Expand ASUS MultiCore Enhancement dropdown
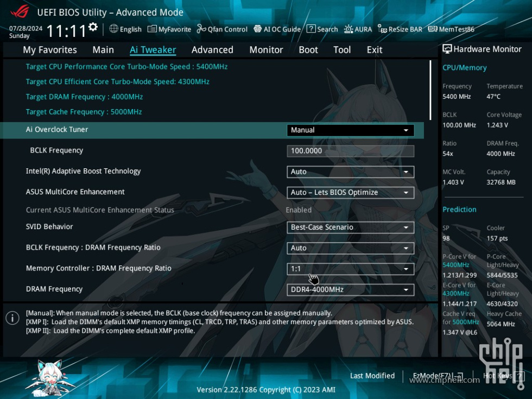This screenshot has width=532, height=399. pyautogui.click(x=351, y=192)
